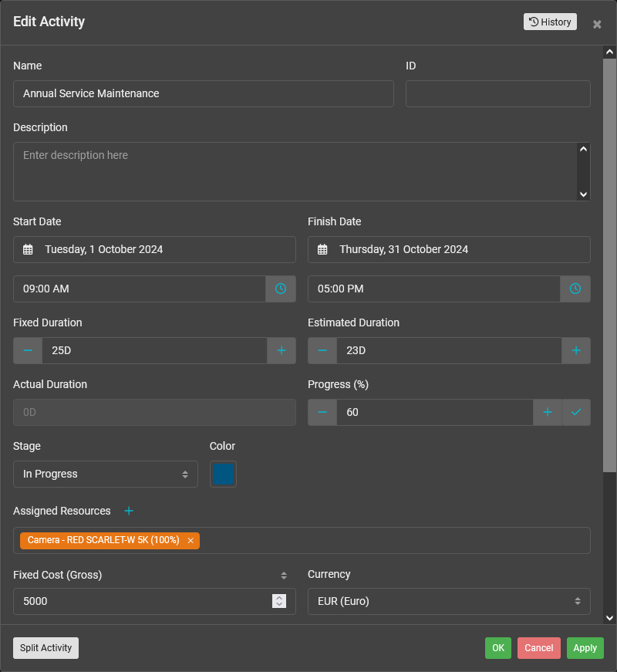Viewport: 617px width, 672px height.
Task: Apply the activity changes
Action: tap(585, 648)
